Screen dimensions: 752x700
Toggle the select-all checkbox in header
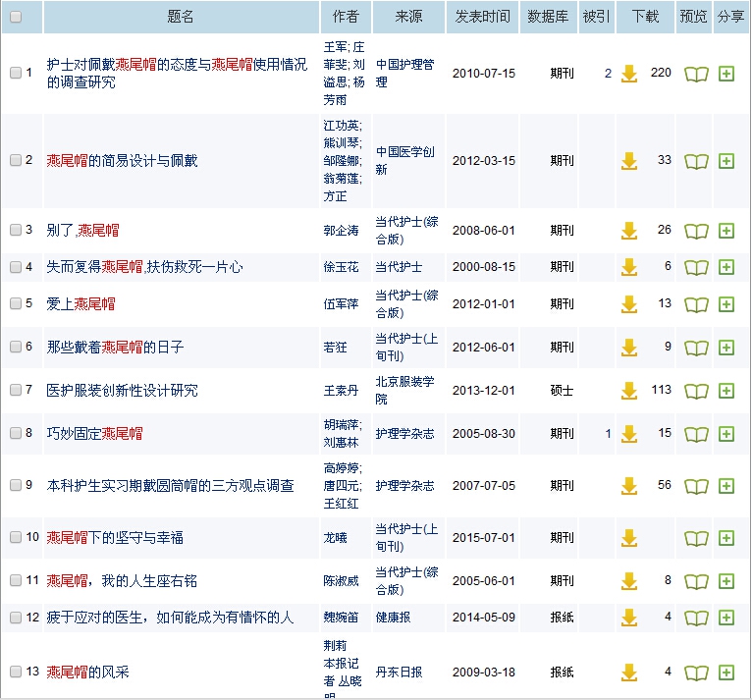tap(16, 17)
